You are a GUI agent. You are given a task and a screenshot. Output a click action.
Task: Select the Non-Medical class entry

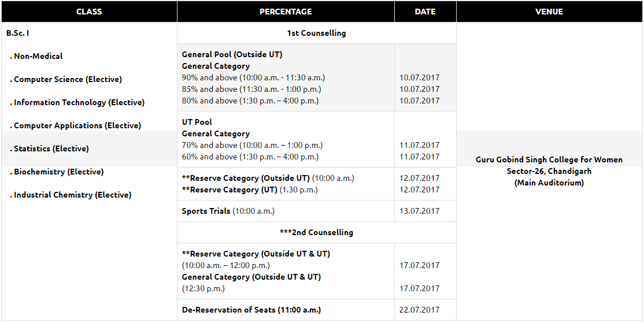point(36,56)
